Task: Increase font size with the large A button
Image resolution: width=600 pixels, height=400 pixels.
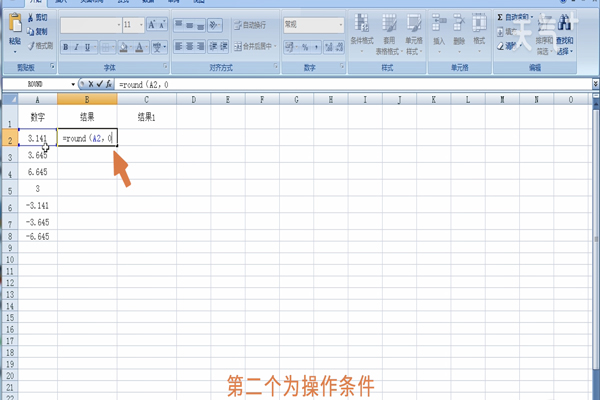Action: tap(152, 25)
